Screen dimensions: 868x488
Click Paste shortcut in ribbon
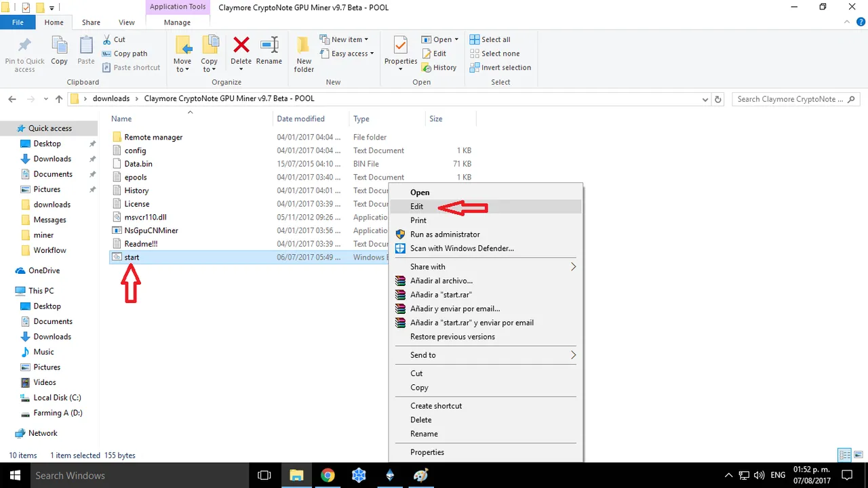132,67
